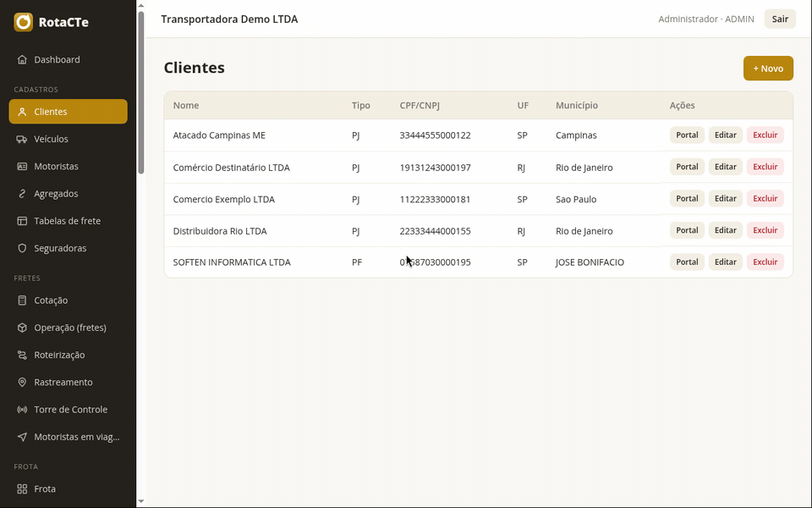Click the Roteirização route icon

tap(22, 355)
